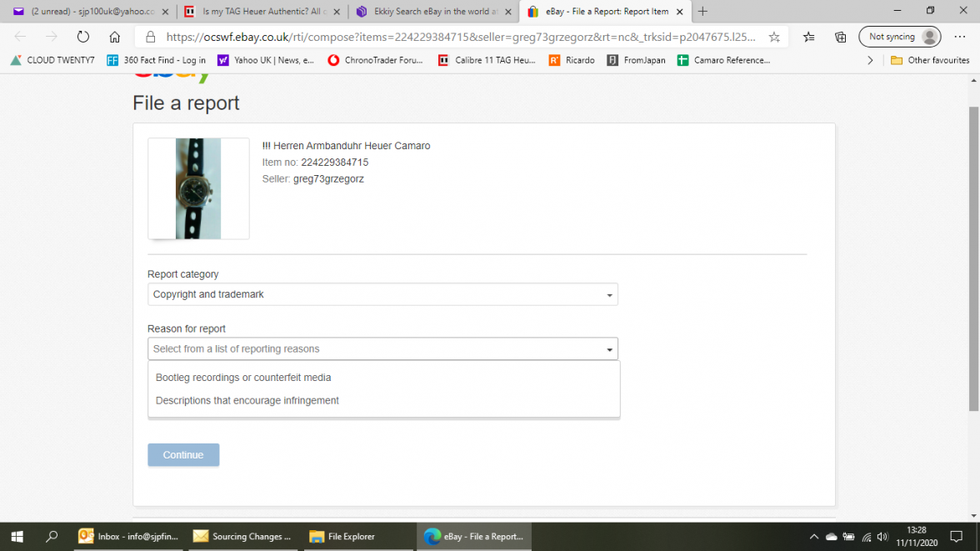Click the page vertical scrollbar thumb

973,259
